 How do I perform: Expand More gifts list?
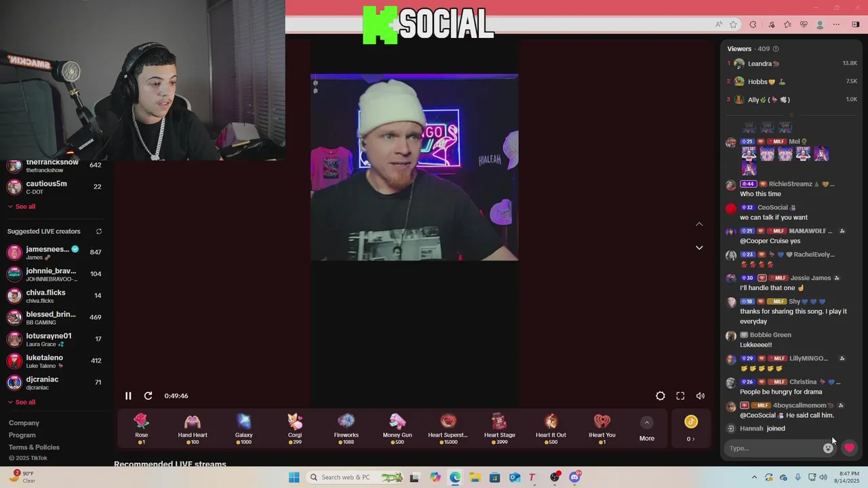pyautogui.click(x=647, y=429)
